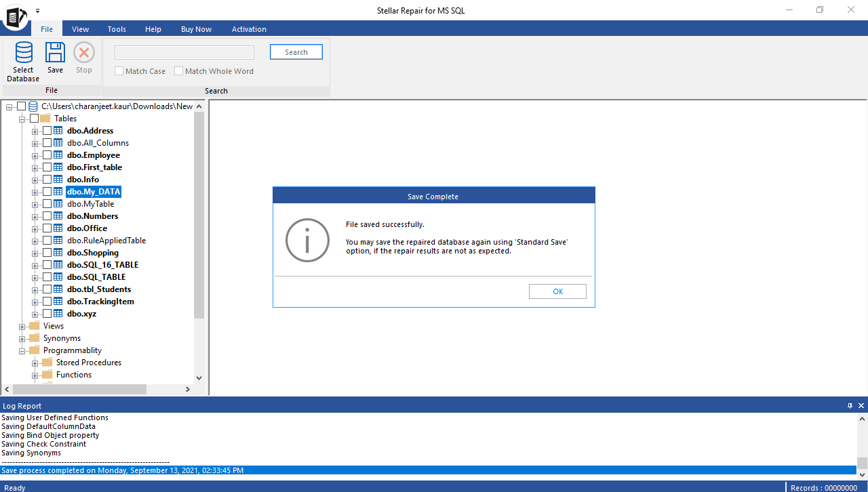Click the Stop icon in ribbon
This screenshot has height=492, width=868.
[84, 52]
